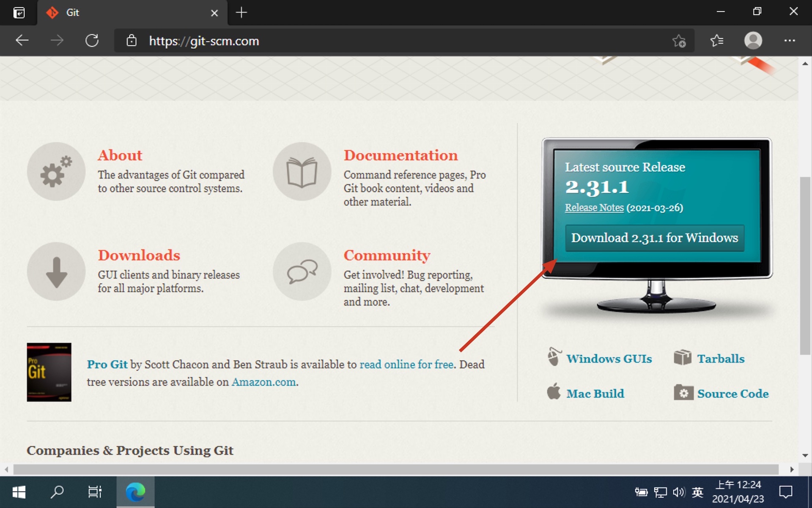812x508 pixels.
Task: Click the Community speech bubbles icon
Action: [x=302, y=271]
